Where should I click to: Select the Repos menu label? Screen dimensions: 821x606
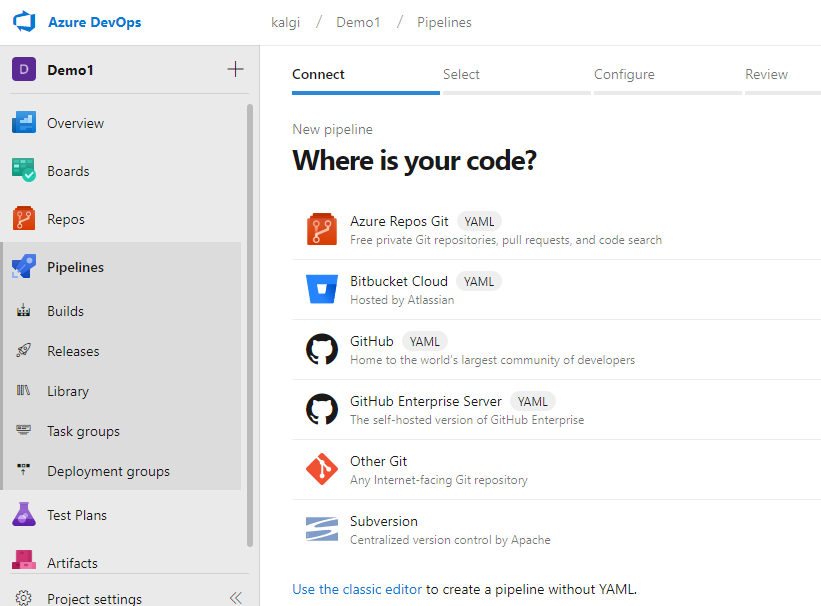65,219
